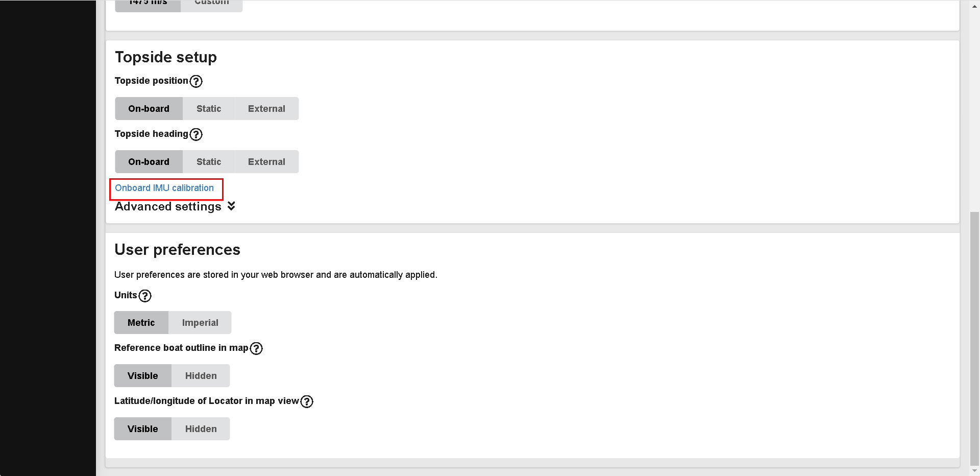980x476 pixels.
Task: Show help for Latitude/longitude of Locator
Action: (307, 401)
